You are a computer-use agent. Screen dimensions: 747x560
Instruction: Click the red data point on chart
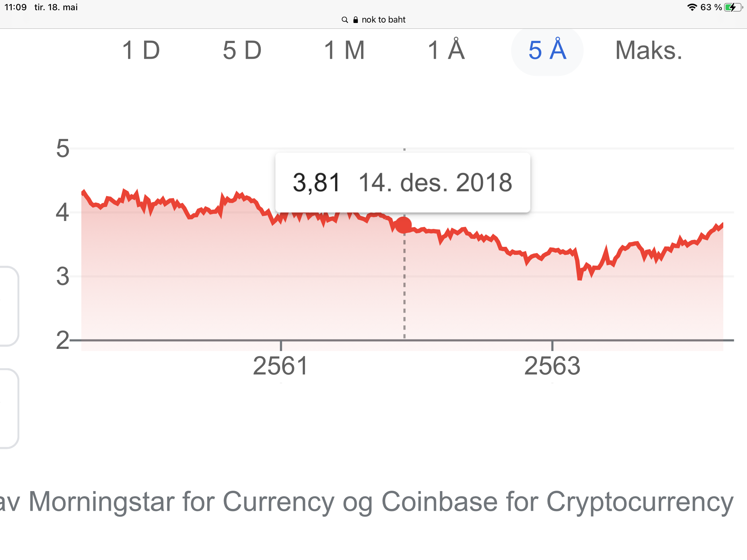tap(404, 225)
